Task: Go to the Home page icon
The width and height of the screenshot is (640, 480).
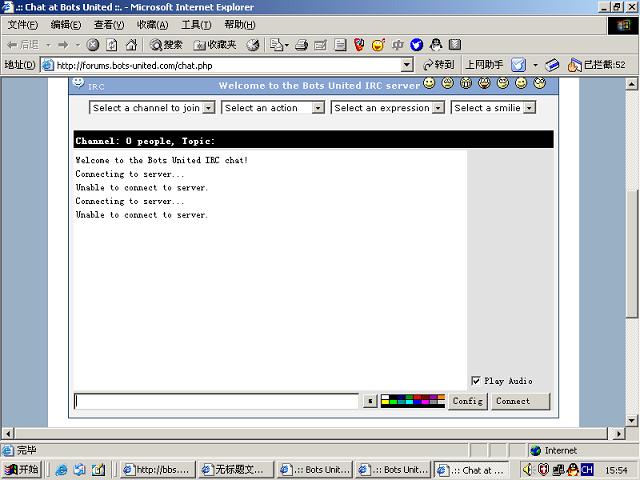Action: click(131, 44)
